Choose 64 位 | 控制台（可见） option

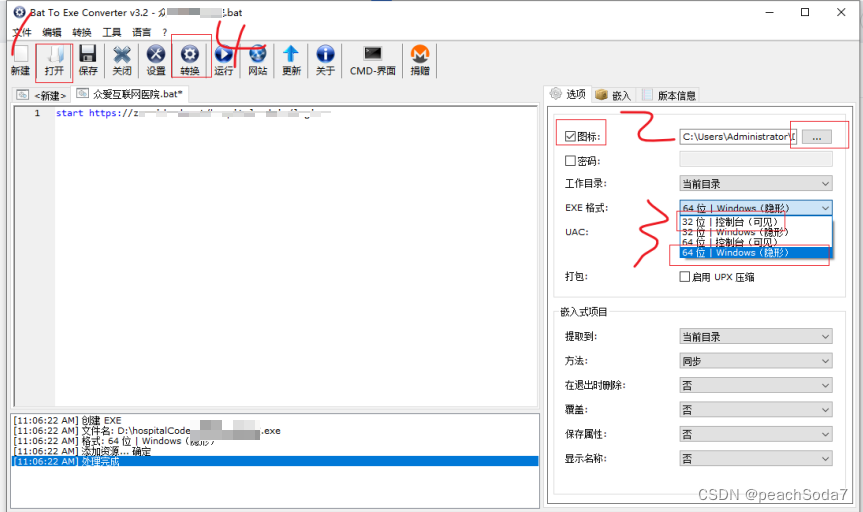click(x=756, y=242)
